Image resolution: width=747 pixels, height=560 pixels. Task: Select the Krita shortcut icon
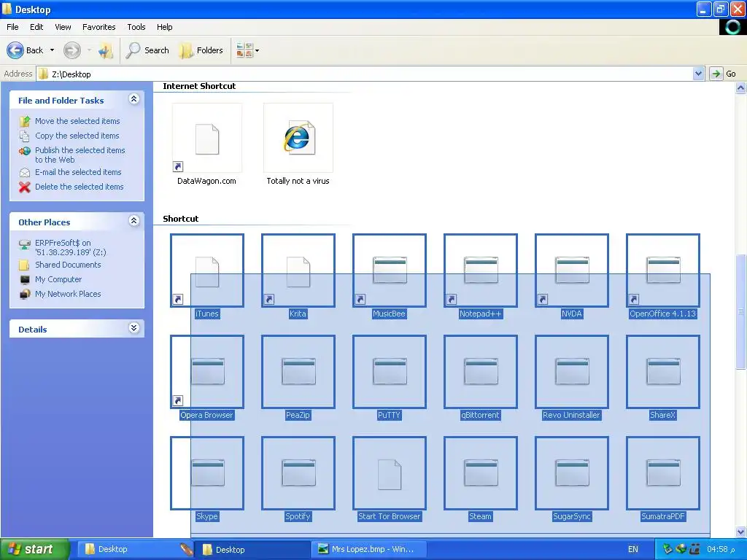click(298, 271)
